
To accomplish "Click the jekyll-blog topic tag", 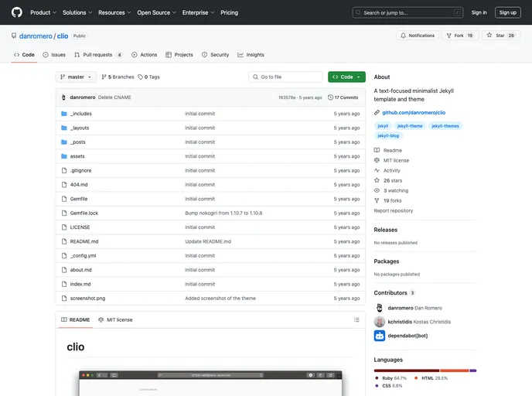I will pos(388,135).
